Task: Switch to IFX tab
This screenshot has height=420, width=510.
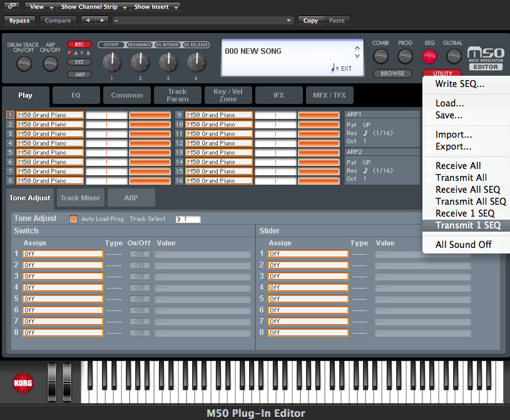Action: point(278,95)
